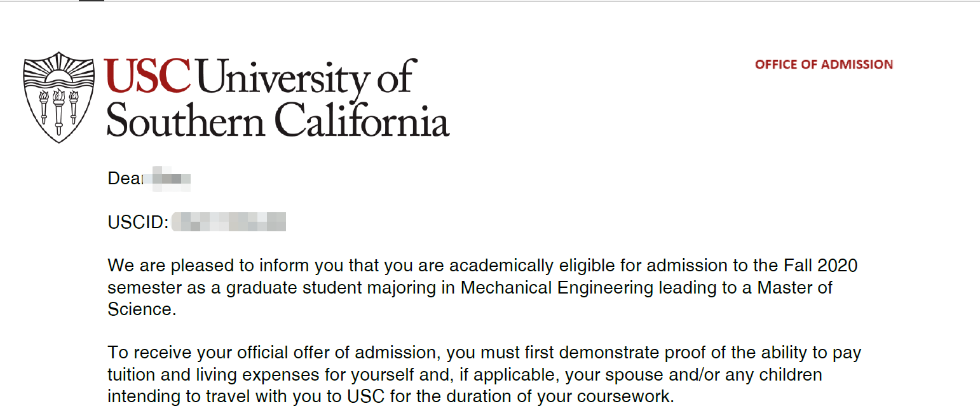Screen dimensions: 980x406
Task: Click the 'Master of' degree text
Action: point(794,287)
